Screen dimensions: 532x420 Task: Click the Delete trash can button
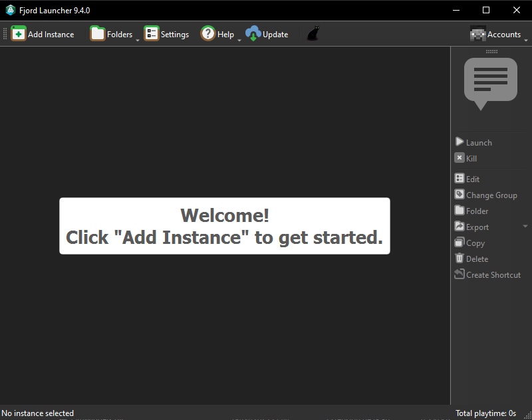[x=471, y=259]
